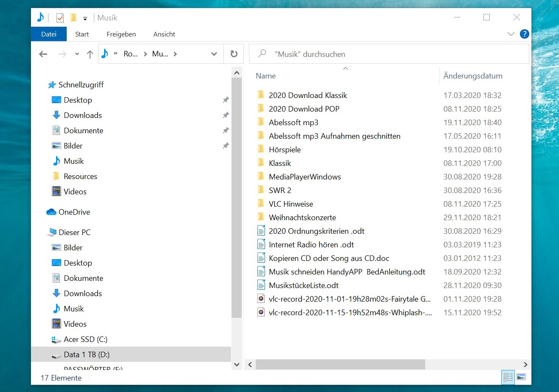
Task: Select Dieser PC in the navigation pane
Action: tap(74, 232)
